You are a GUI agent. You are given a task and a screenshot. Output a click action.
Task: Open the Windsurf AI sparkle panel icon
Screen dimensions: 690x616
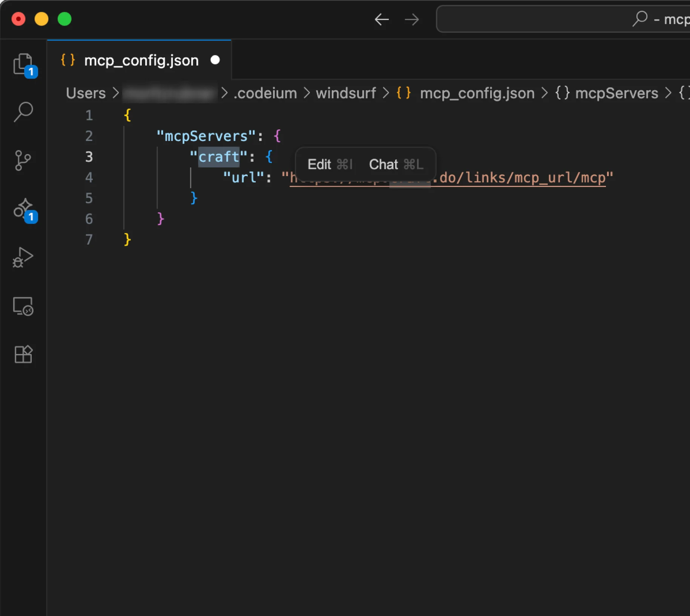23,208
